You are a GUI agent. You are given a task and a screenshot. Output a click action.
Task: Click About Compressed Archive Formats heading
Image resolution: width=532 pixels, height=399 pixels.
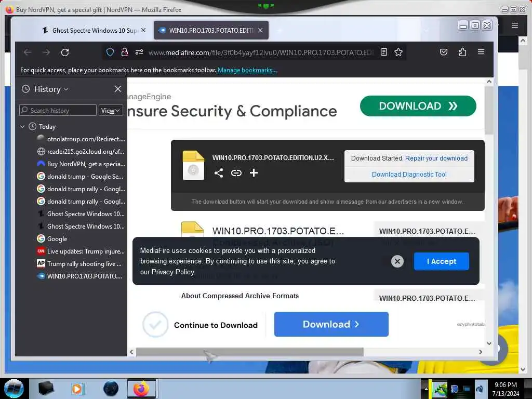240,296
